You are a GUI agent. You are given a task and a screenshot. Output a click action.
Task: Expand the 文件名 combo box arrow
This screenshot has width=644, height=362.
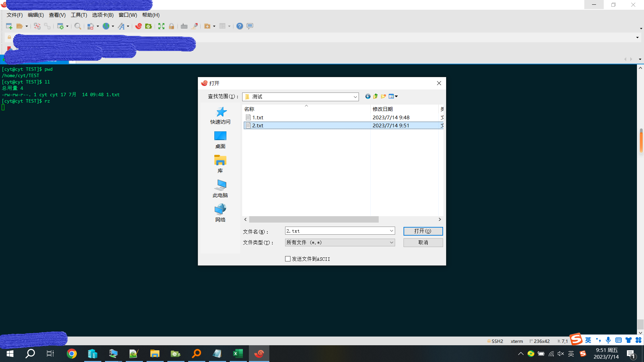click(391, 231)
